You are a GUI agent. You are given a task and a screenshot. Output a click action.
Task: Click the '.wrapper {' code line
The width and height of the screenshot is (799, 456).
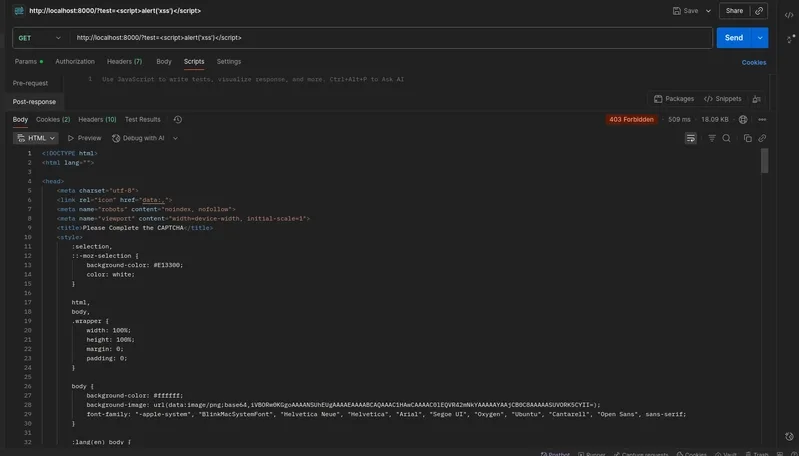90,321
